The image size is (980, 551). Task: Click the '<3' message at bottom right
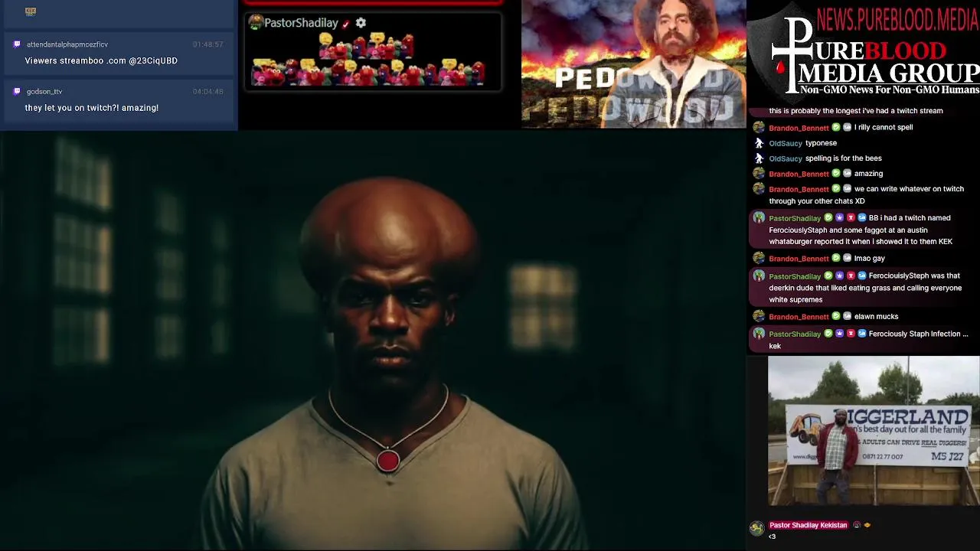coord(773,536)
